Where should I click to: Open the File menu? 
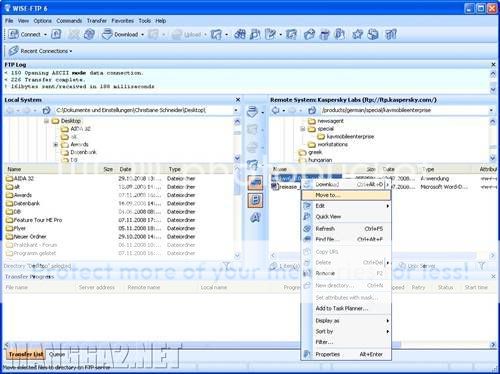pyautogui.click(x=9, y=21)
